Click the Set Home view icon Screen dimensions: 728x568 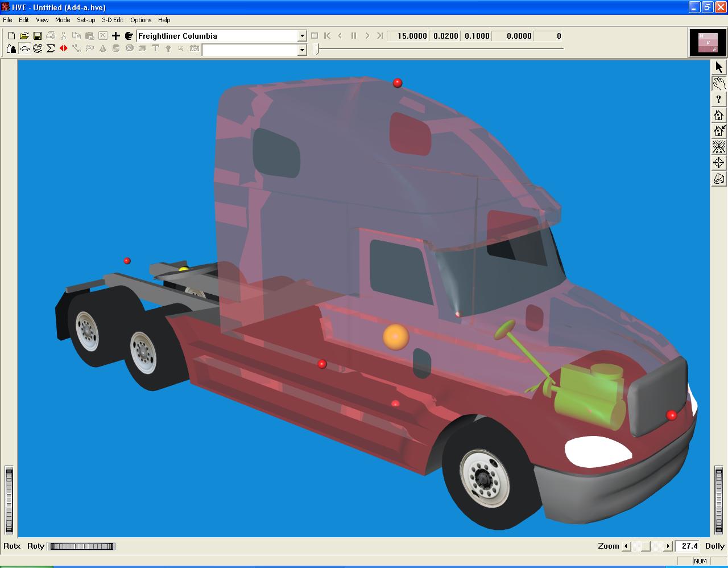(719, 131)
